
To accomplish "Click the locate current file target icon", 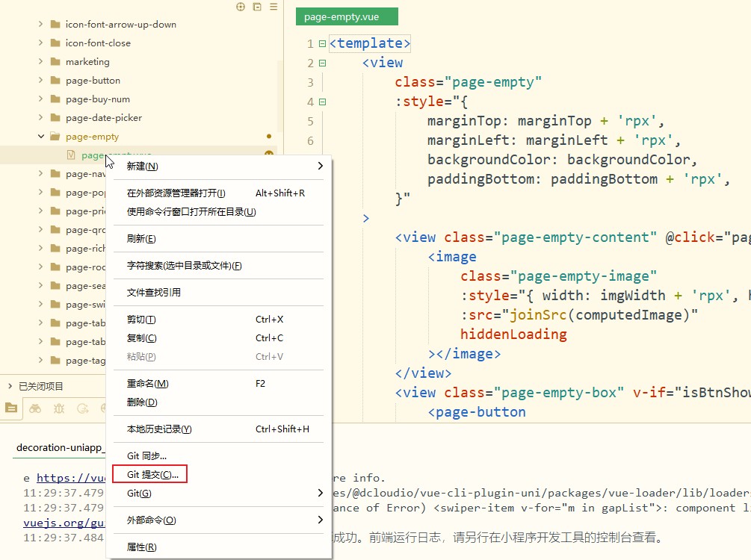I will click(241, 7).
